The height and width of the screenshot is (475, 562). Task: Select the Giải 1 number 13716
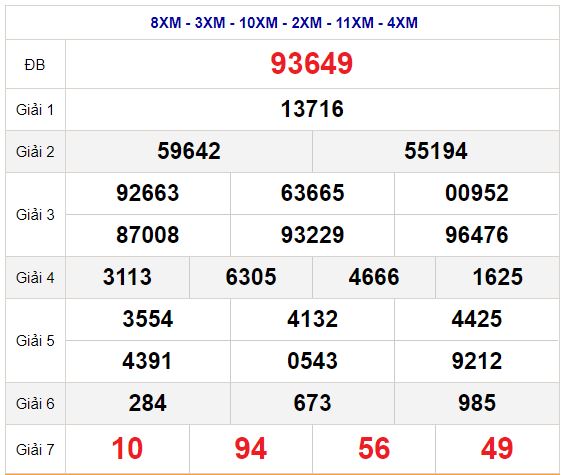312,109
